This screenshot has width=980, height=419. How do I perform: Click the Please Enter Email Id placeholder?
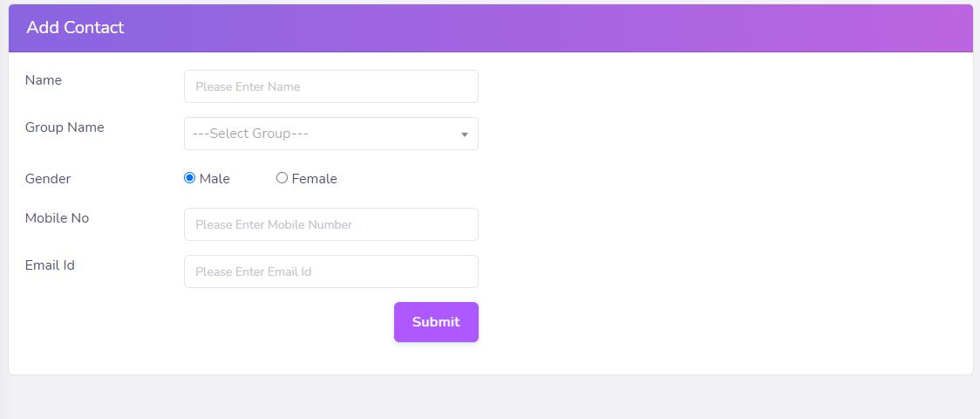click(253, 272)
